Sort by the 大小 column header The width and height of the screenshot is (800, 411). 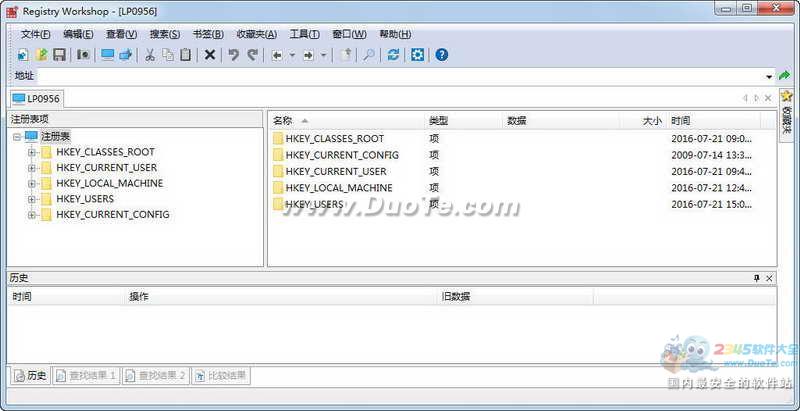tap(643, 121)
